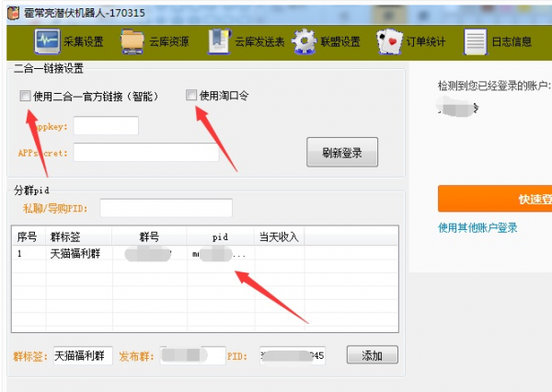Click the application icon in the title bar
552x392 pixels.
(8, 10)
